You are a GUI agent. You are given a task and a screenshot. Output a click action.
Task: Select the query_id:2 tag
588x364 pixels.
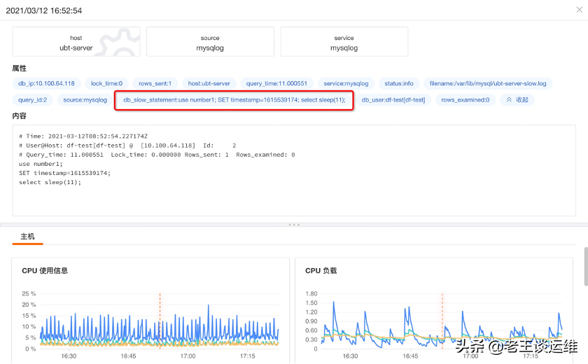tap(33, 99)
